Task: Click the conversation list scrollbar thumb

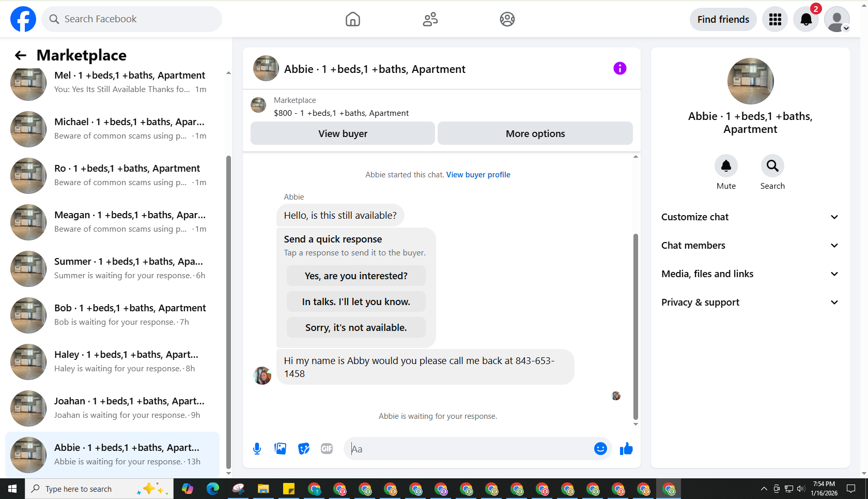Action: click(228, 312)
